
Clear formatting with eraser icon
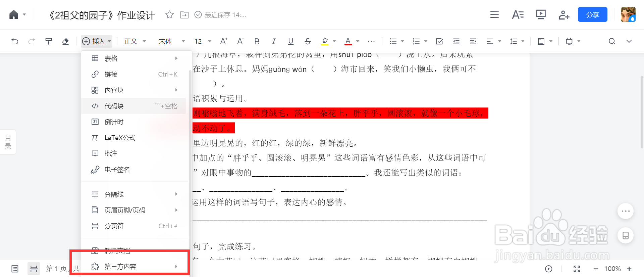[x=65, y=41]
